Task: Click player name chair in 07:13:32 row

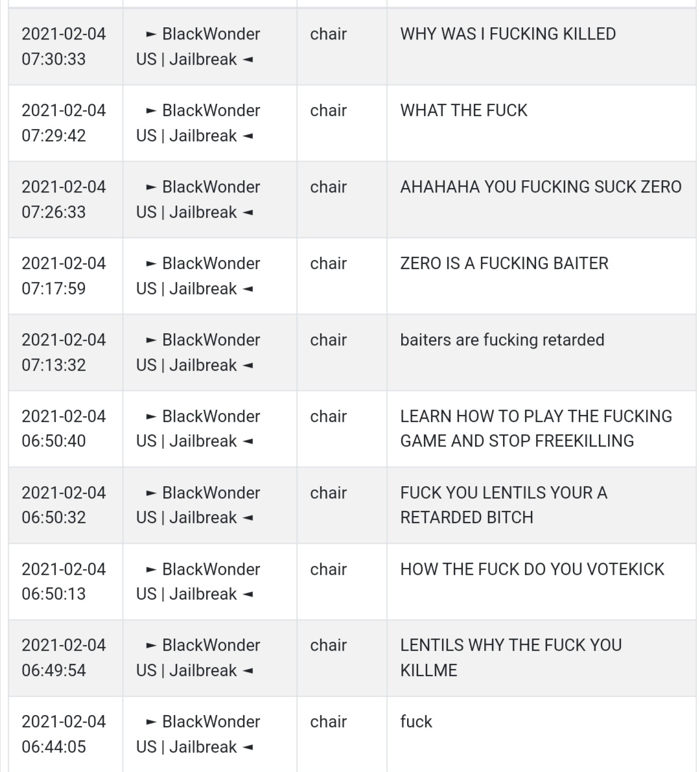Action: [329, 340]
